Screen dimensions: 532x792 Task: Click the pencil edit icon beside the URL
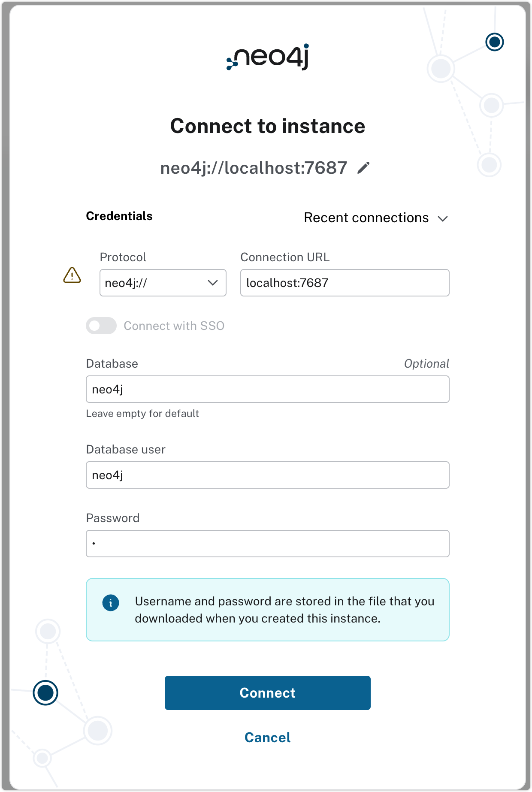pyautogui.click(x=363, y=168)
